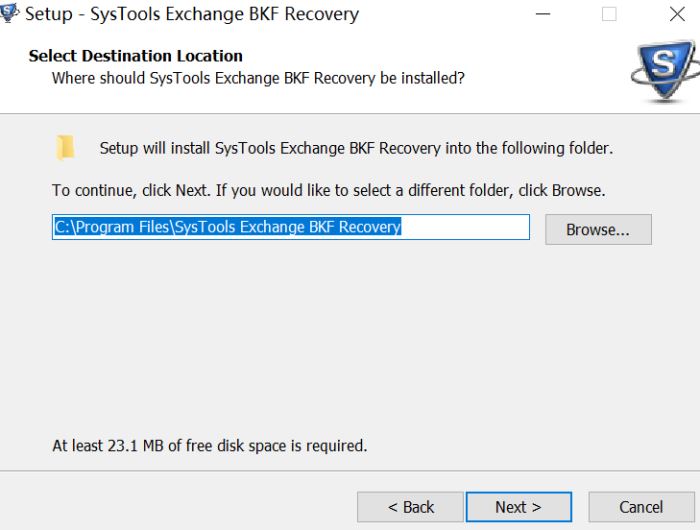Click the "Where should SysTools...be installed?" subtitle
700x530 pixels.
click(x=258, y=77)
